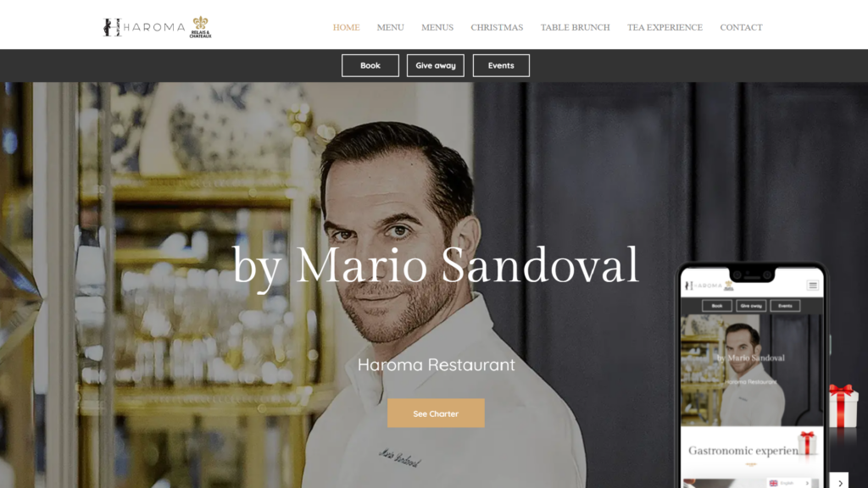Click the Book button

(370, 65)
